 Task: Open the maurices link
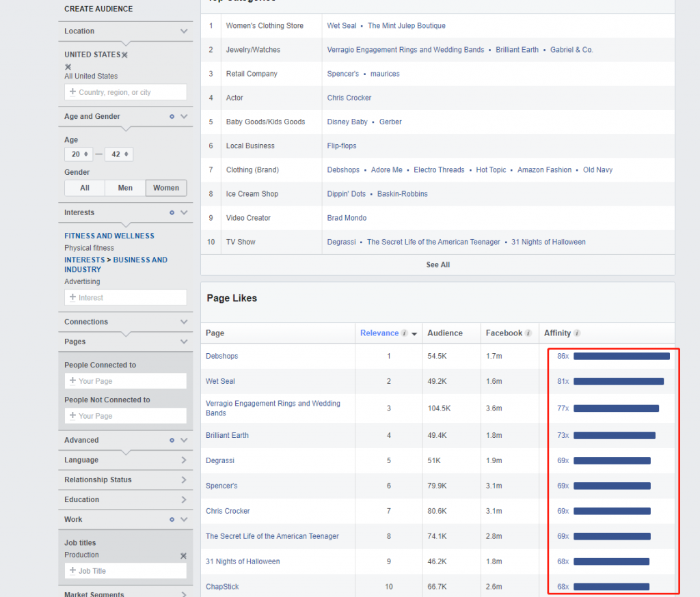pos(385,74)
